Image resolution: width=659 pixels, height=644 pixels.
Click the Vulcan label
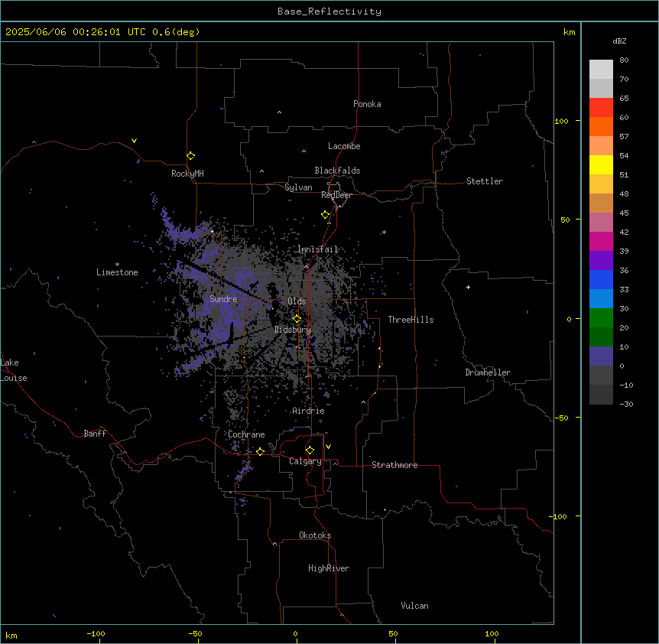click(414, 606)
